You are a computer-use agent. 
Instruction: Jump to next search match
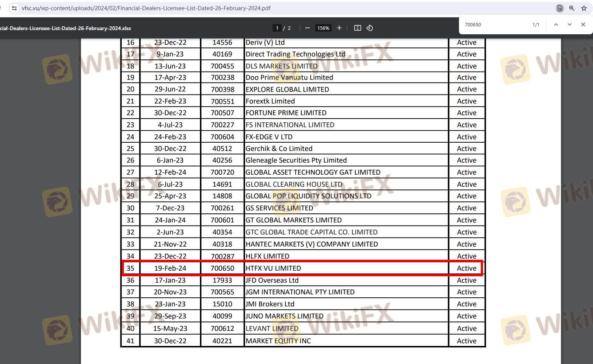[569, 24]
